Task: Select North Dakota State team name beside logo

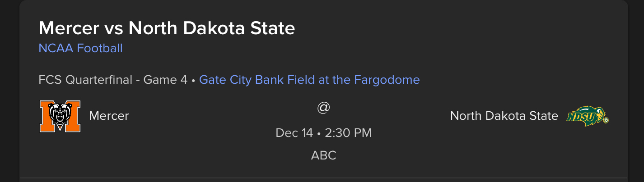Action: 504,116
